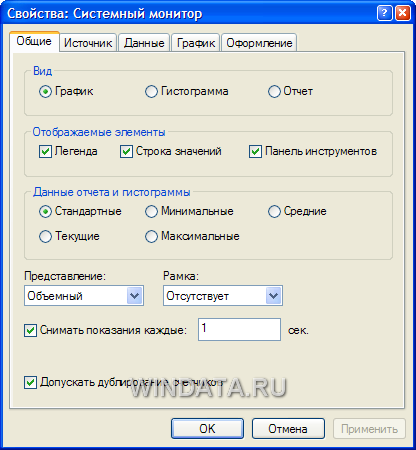Viewport: 416px width, 450px height.
Task: Choose Средние report data option
Action: (x=274, y=211)
